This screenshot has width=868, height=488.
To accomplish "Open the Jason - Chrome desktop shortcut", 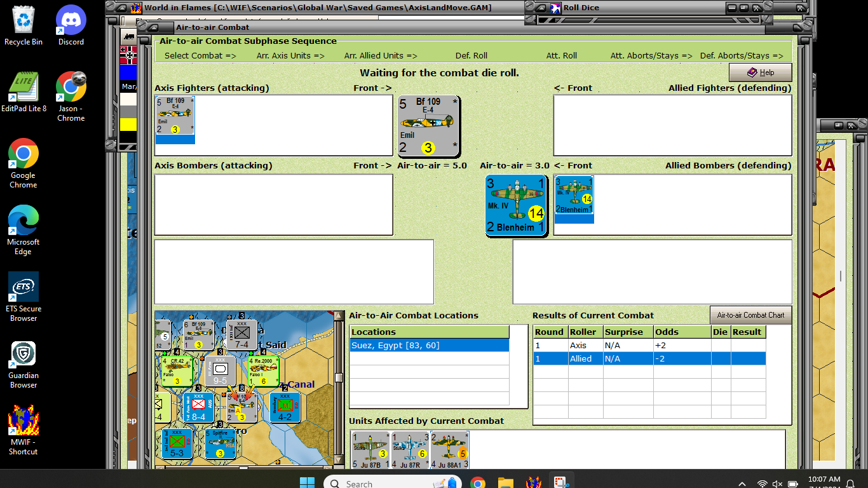I will tap(71, 97).
